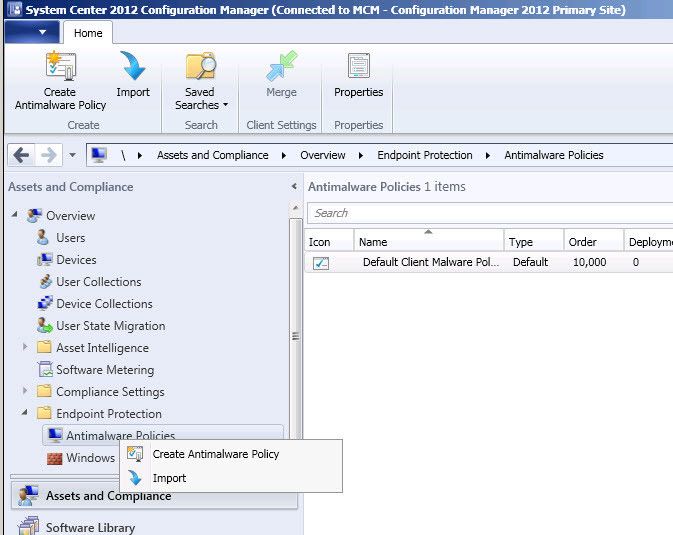This screenshot has width=673, height=535.
Task: Click the Merge ribbon icon
Action: [x=281, y=66]
